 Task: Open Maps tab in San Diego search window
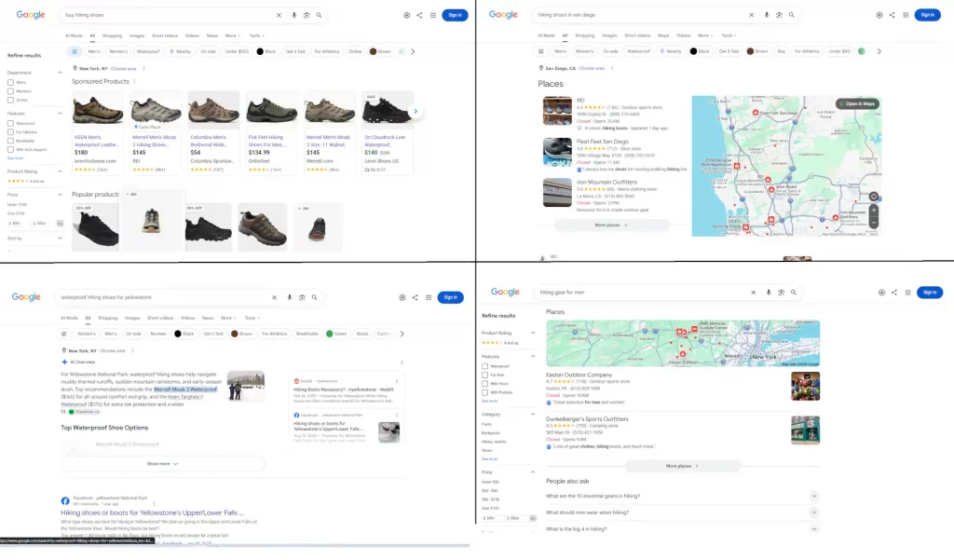[663, 36]
